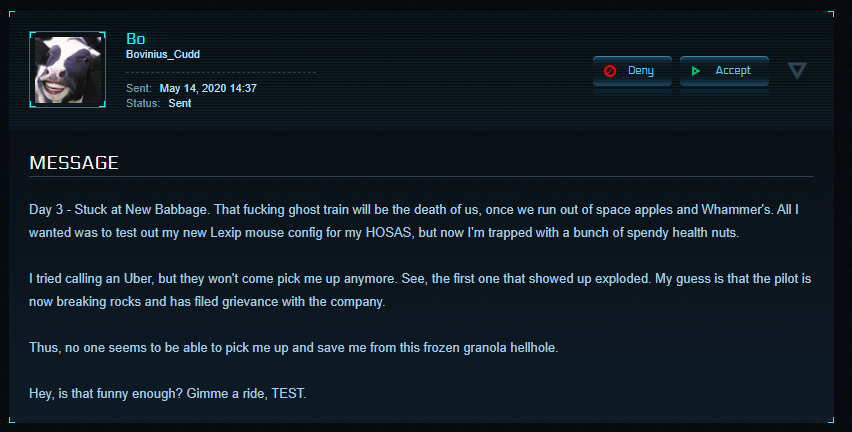Image resolution: width=852 pixels, height=432 pixels.
Task: Click the red prohibition icon on Deny
Action: pyautogui.click(x=610, y=71)
